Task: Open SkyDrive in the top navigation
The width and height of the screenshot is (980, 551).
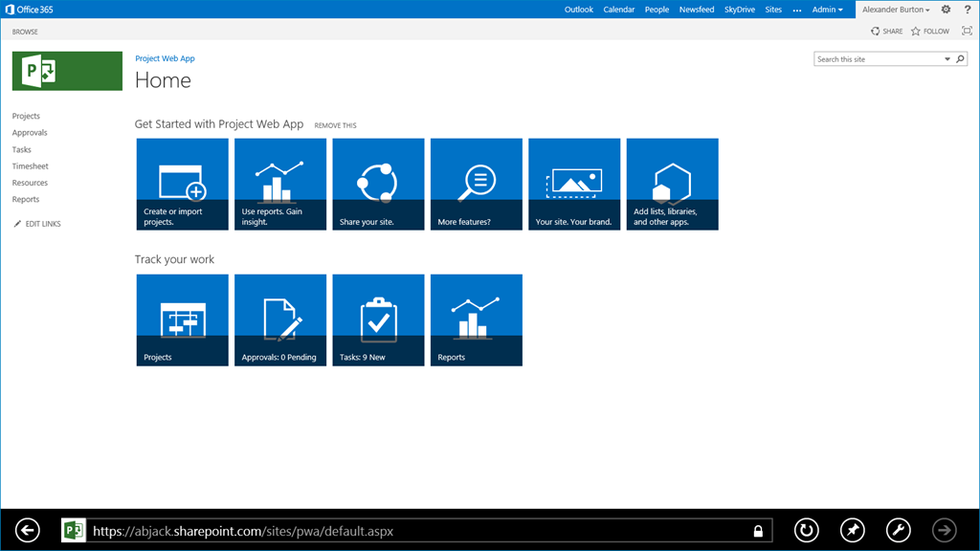Action: pos(740,10)
